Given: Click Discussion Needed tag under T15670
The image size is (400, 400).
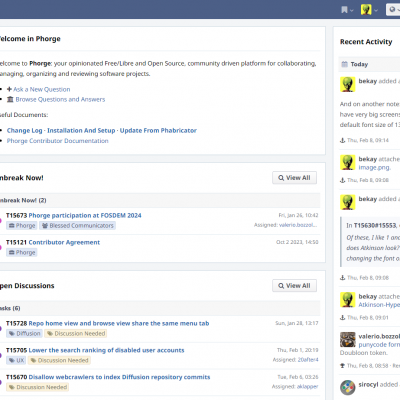Looking at the screenshot, I should pos(38,387).
